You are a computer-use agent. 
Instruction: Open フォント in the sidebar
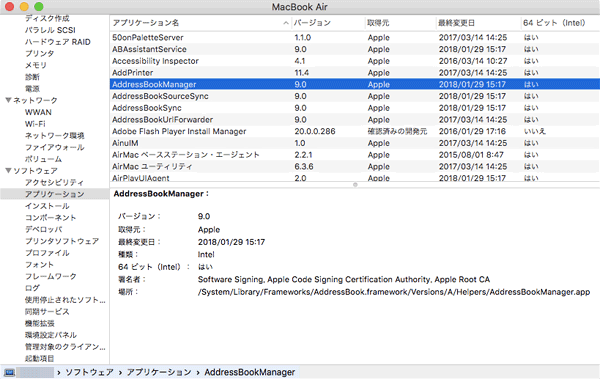tap(39, 265)
